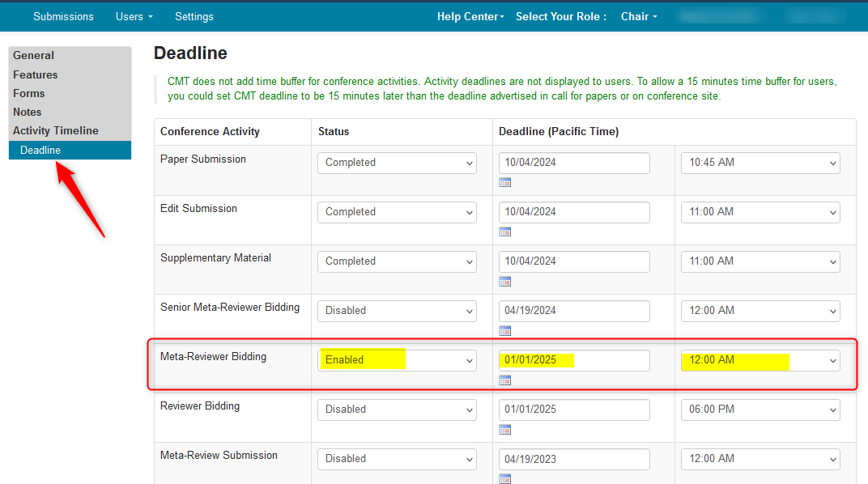Open Paper Submission status dropdown
Viewport: 868px width, 484px height.
[x=397, y=163]
